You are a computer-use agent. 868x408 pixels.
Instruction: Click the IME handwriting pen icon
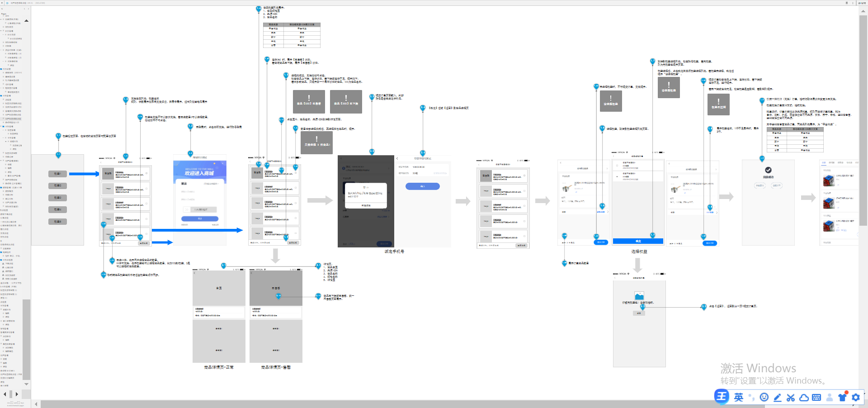tap(778, 398)
